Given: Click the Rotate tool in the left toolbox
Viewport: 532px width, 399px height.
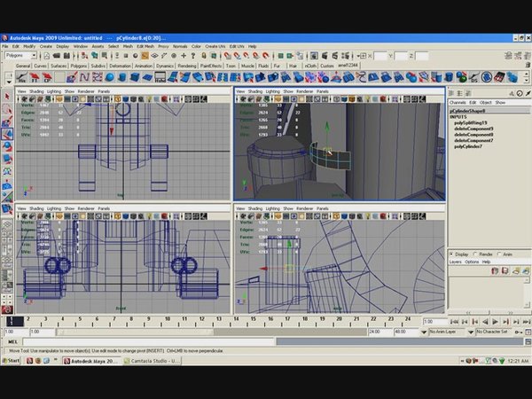Looking at the screenshot, I should coord(7,147).
